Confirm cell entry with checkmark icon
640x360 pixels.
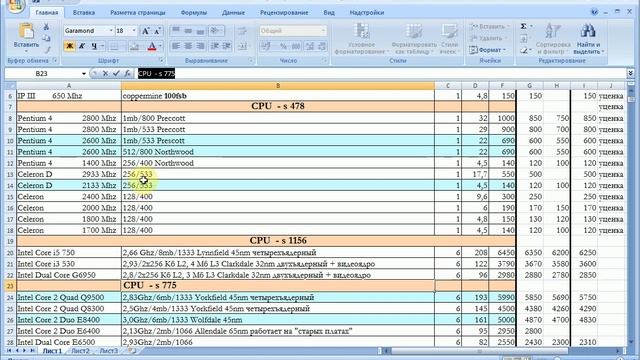point(116,73)
